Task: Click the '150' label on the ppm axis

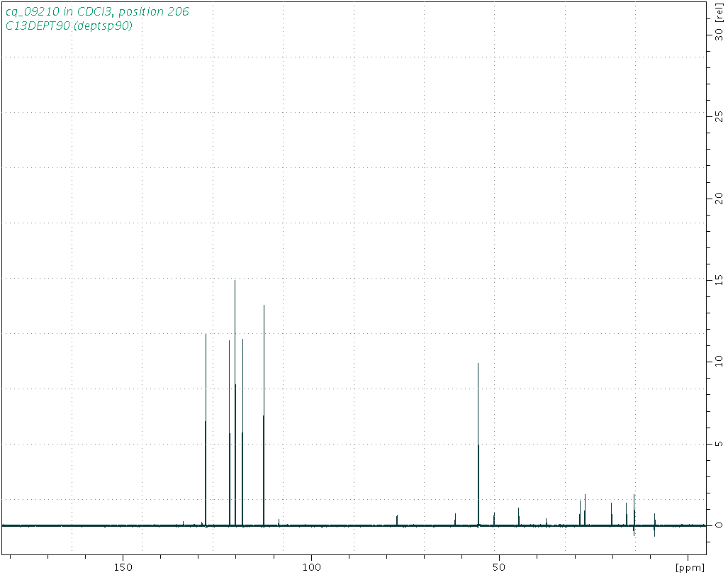Action: coord(123,567)
